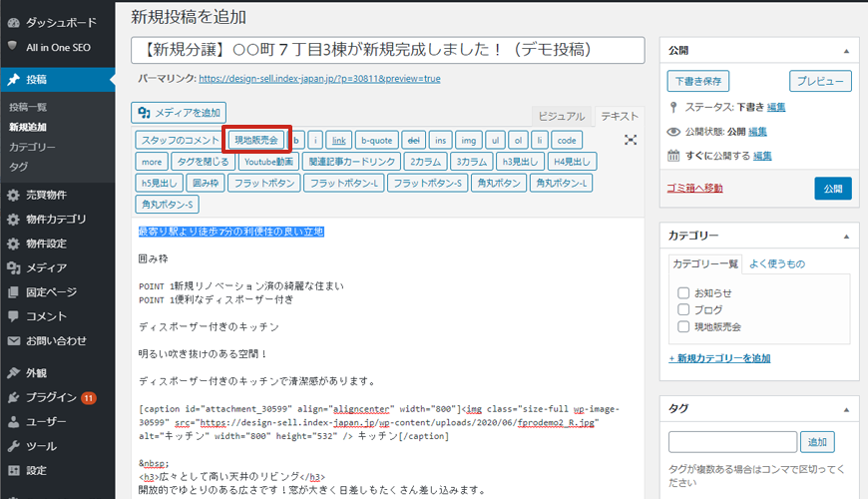The image size is (868, 499).
Task: Click the Users icon in sidebar
Action: 13,421
